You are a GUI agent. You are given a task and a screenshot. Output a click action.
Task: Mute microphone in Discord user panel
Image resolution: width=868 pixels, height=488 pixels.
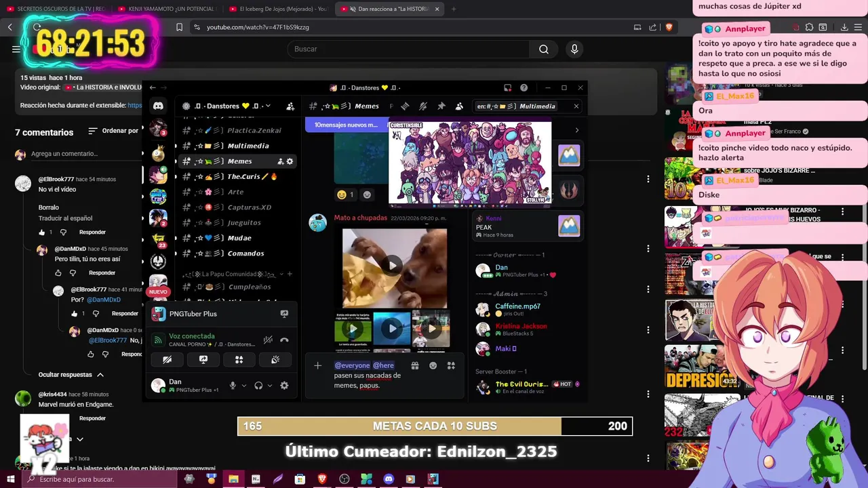click(233, 386)
